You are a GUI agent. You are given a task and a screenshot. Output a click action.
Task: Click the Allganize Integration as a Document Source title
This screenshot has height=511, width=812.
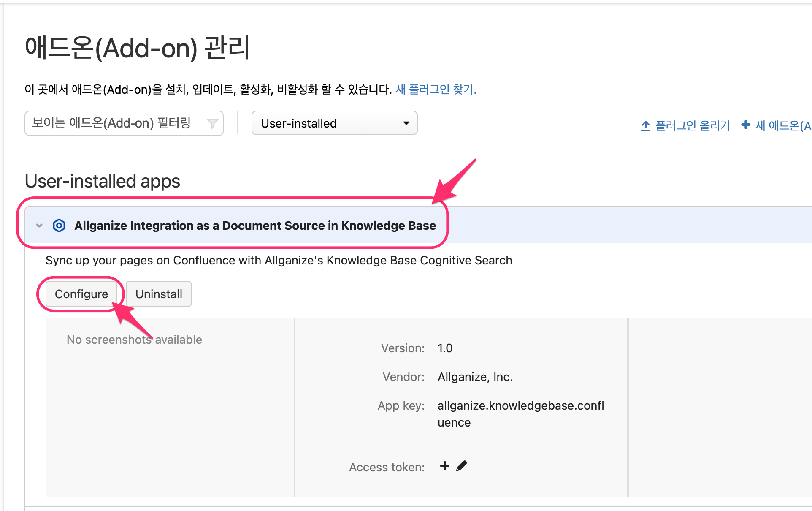255,226
